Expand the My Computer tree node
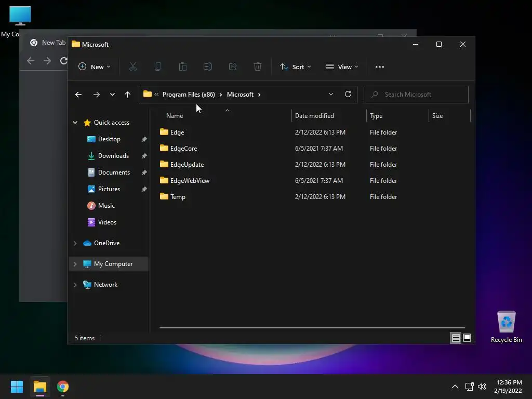Viewport: 532px width, 399px height. click(75, 264)
